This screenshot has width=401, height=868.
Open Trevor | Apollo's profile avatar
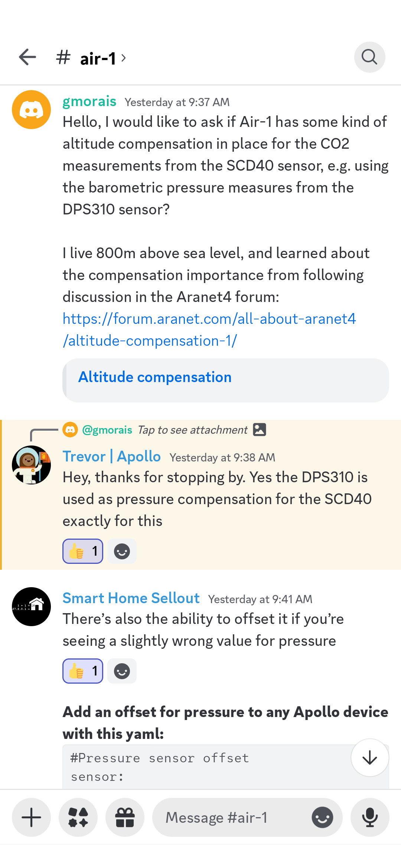pos(32,465)
